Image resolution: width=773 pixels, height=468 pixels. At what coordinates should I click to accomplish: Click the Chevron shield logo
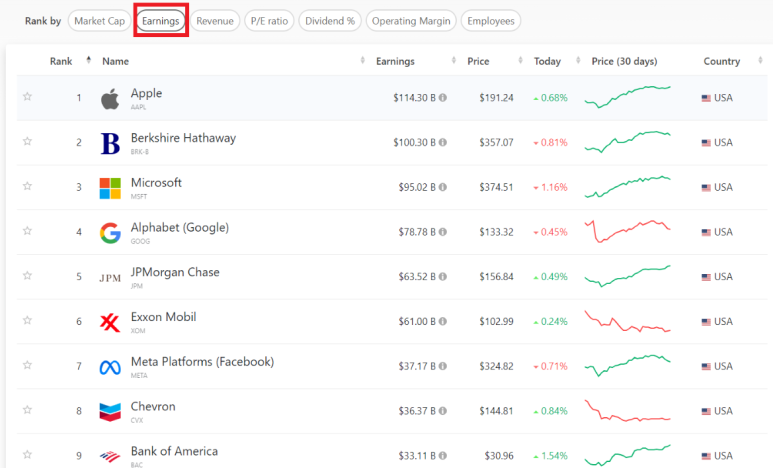(x=110, y=412)
